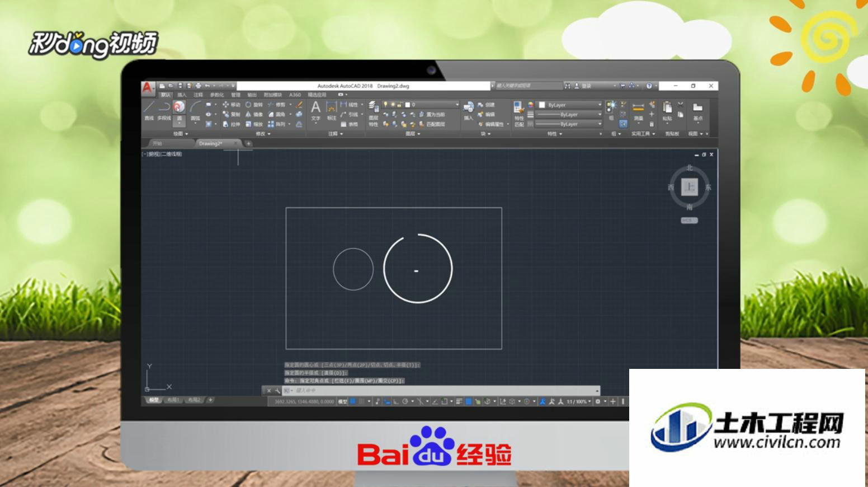Click the Print icon in quick access toolbar
The height and width of the screenshot is (487, 868).
(198, 86)
